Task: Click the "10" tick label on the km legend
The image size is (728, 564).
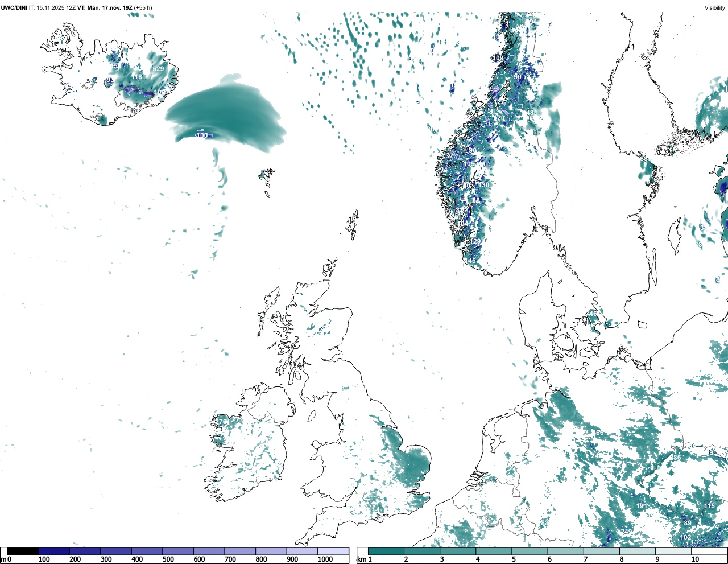Action: coord(695,559)
